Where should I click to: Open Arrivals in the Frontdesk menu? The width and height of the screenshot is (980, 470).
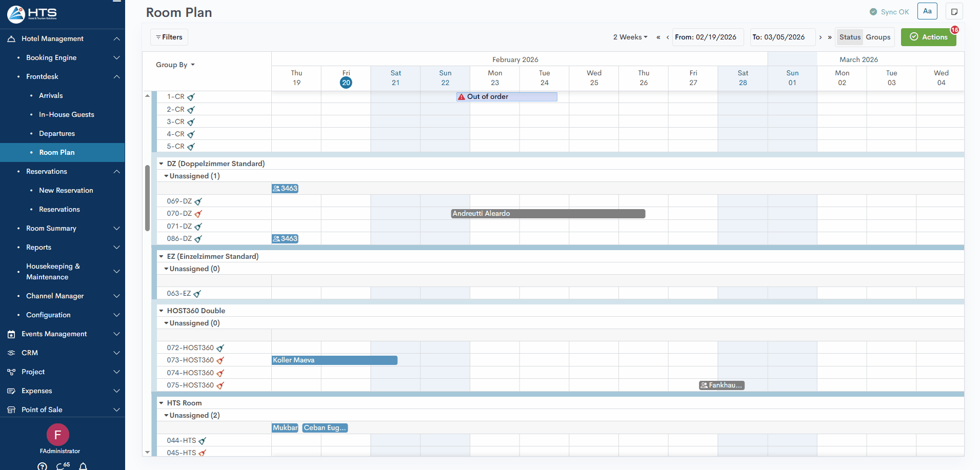[51, 96]
